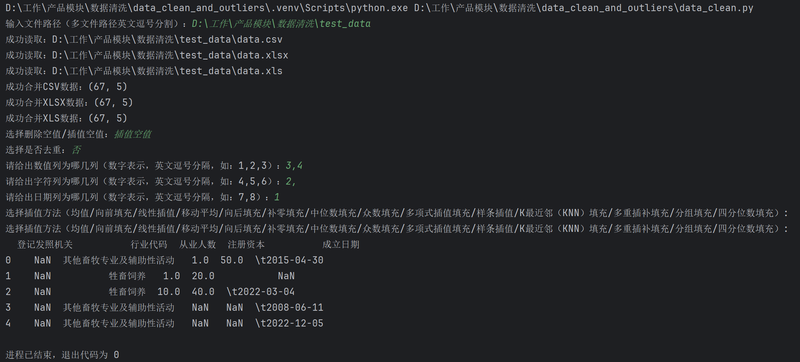Click the \t2015-04-30 date in row 0
800x362 pixels.
click(x=289, y=260)
